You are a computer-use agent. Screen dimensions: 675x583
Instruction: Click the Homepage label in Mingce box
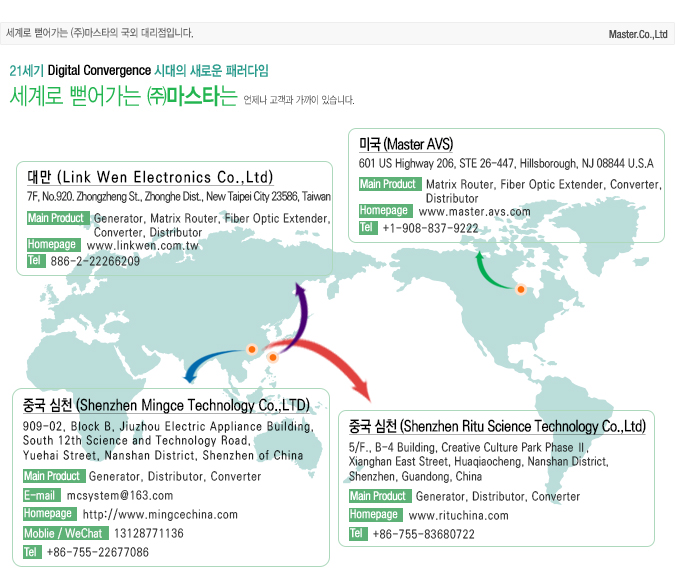pos(50,514)
